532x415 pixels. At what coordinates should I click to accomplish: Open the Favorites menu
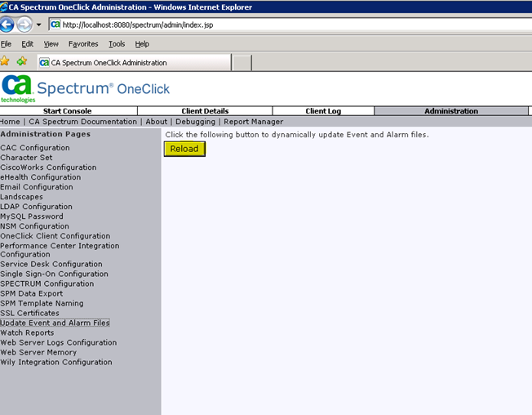[83, 44]
